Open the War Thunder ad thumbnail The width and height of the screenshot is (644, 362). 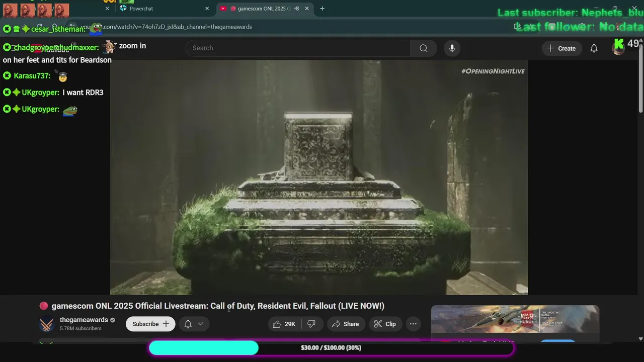click(515, 319)
